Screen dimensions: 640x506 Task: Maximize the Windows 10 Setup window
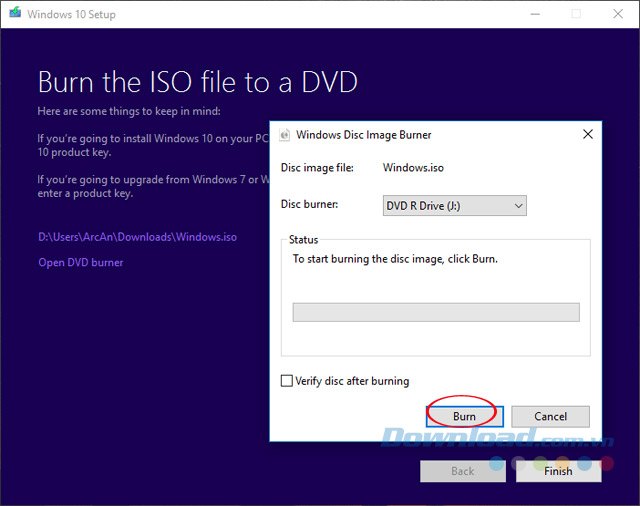tap(576, 14)
